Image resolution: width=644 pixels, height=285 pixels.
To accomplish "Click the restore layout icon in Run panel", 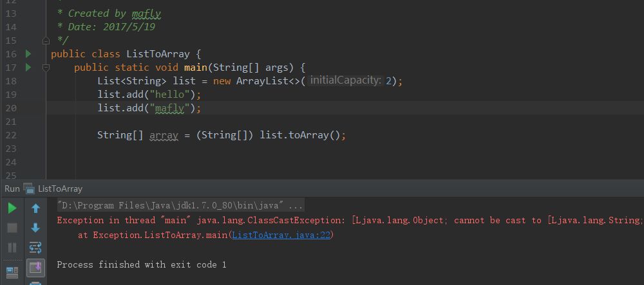I will [x=12, y=271].
